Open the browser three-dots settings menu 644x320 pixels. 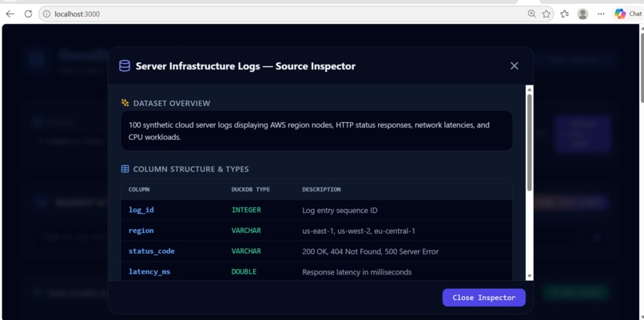coord(601,14)
